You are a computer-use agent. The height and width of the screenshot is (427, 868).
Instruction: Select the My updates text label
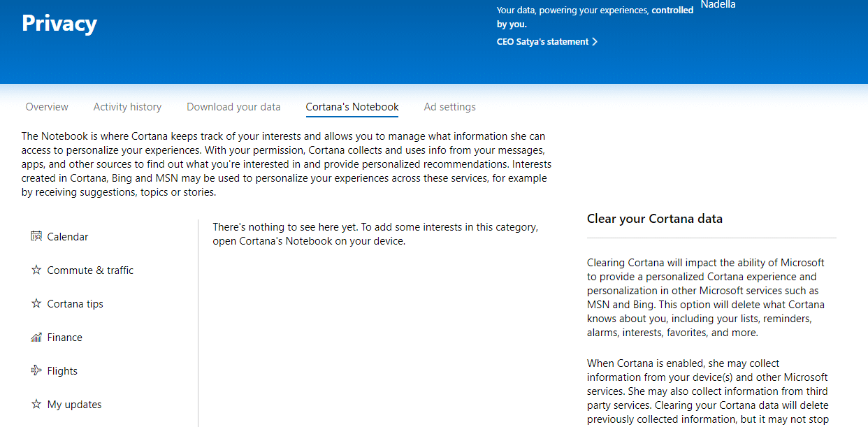coord(74,405)
